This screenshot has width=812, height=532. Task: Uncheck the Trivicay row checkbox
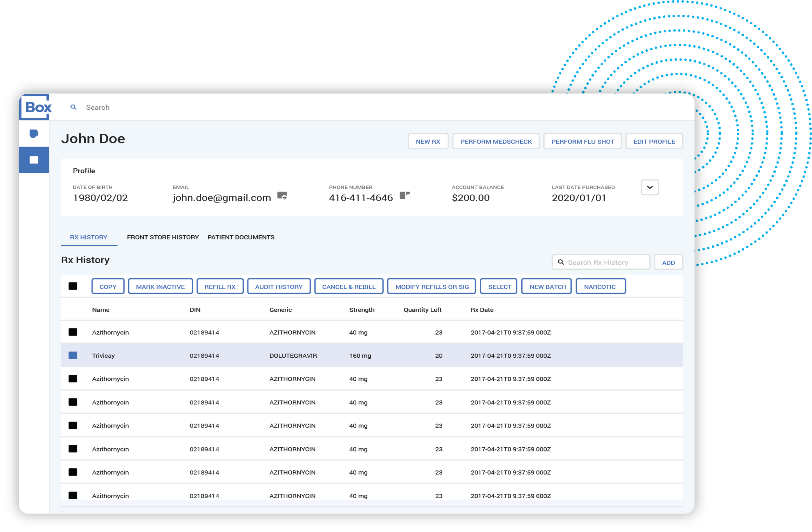point(73,355)
